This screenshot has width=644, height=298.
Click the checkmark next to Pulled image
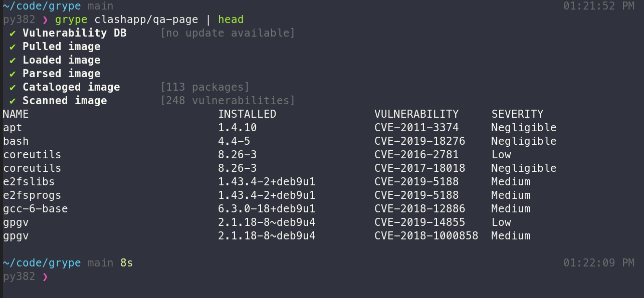[13, 47]
